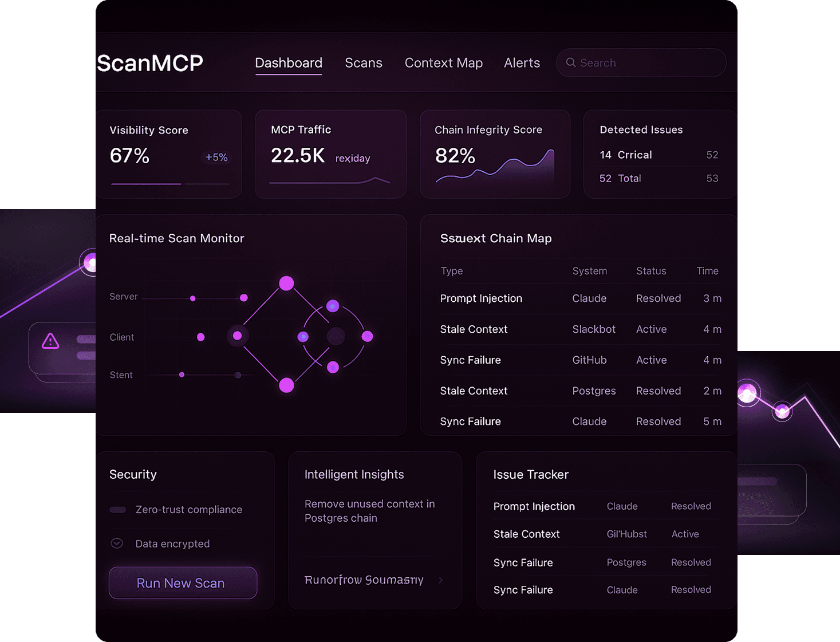
Task: Click 52 Total in Detected Issues
Action: 620,178
